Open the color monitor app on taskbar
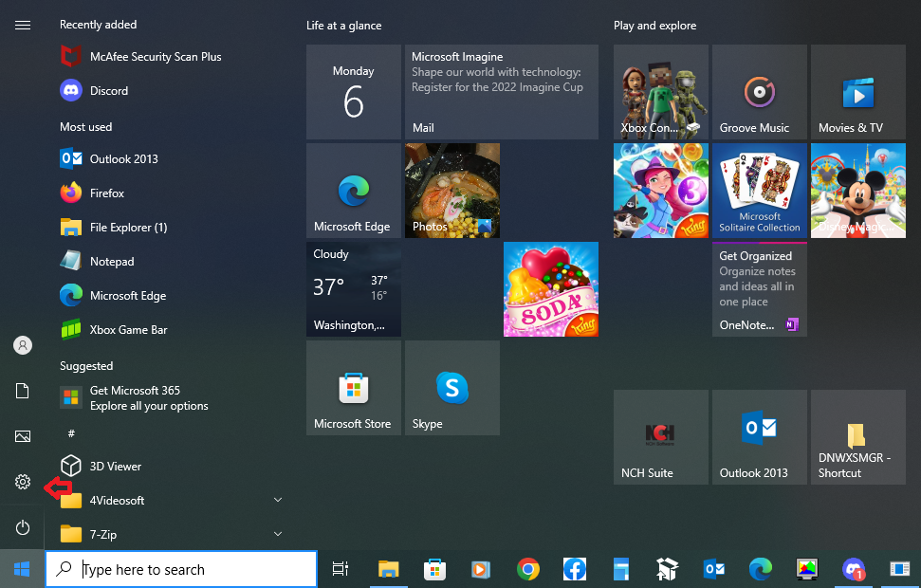921x588 pixels. (807, 569)
